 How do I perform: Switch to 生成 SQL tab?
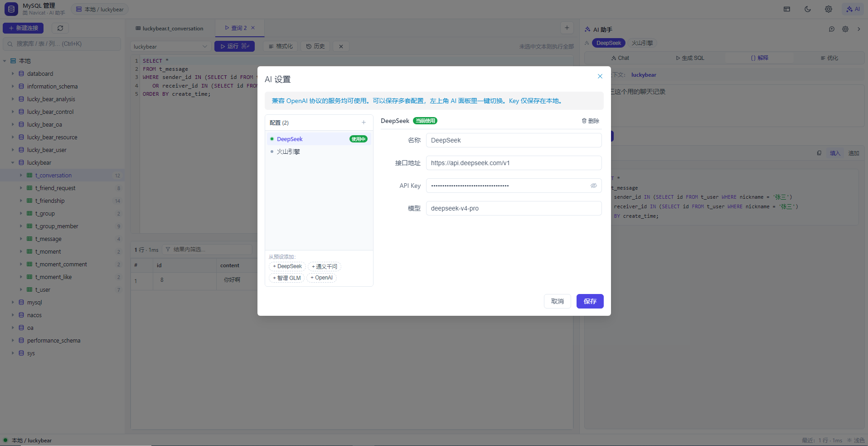point(690,58)
